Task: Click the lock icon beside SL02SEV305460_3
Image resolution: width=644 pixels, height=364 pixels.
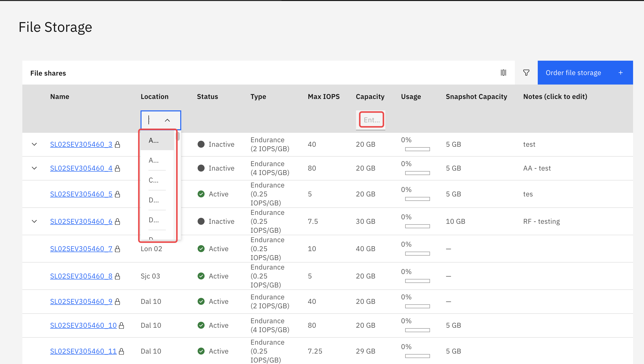Action: 118,144
